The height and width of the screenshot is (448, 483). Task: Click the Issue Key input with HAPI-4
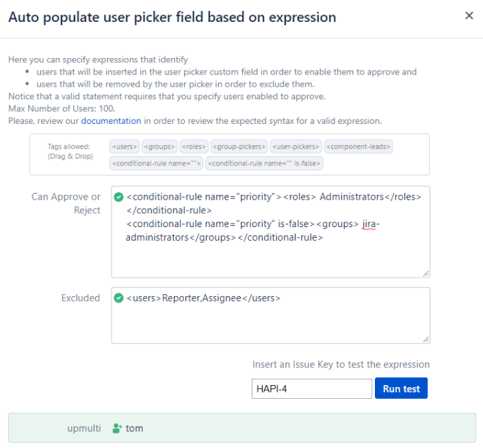[x=311, y=388]
